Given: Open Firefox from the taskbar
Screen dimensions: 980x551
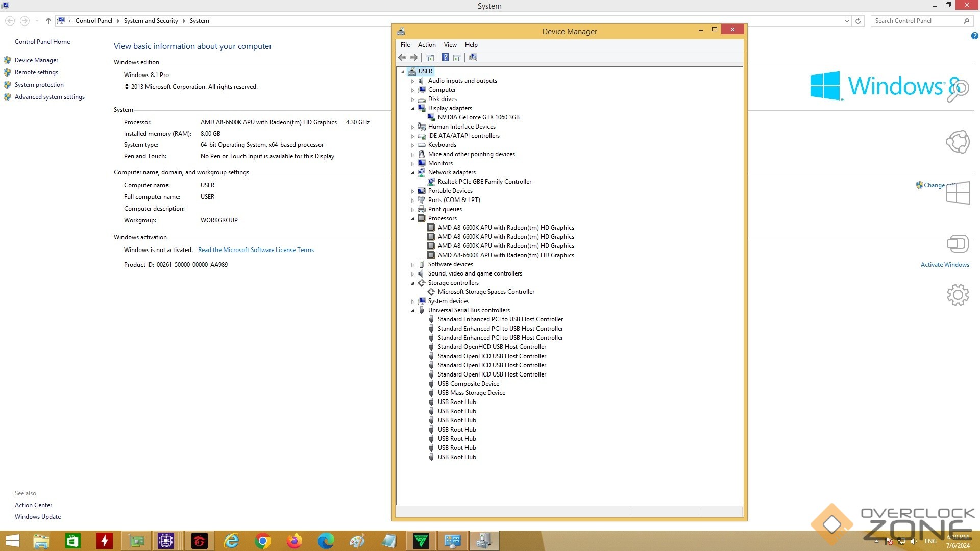Looking at the screenshot, I should point(295,541).
